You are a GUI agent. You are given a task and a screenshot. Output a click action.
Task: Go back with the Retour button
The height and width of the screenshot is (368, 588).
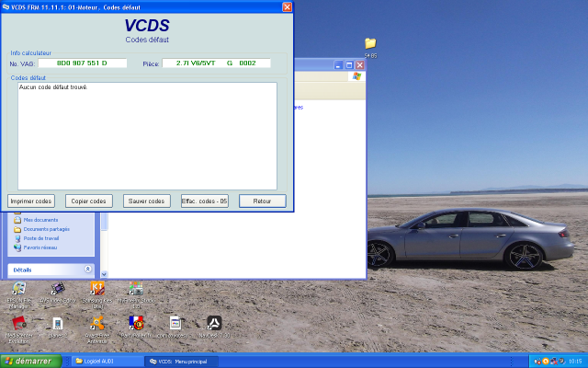[262, 201]
